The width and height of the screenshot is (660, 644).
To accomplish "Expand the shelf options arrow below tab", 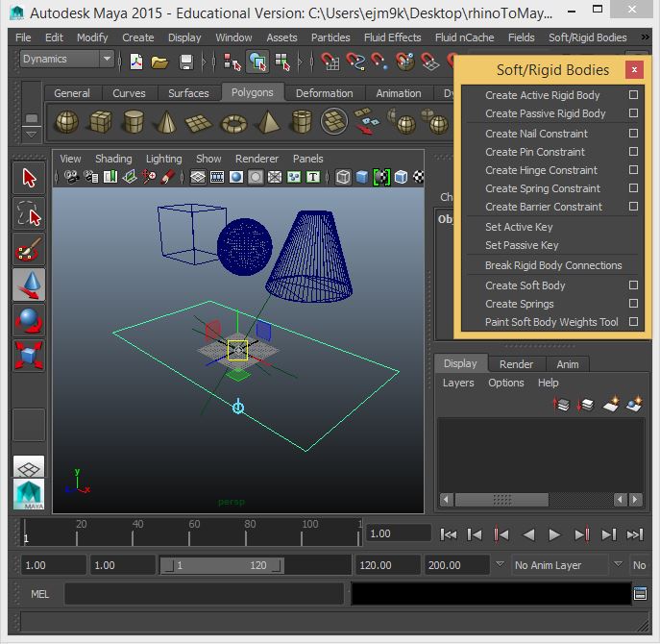I will point(32,135).
